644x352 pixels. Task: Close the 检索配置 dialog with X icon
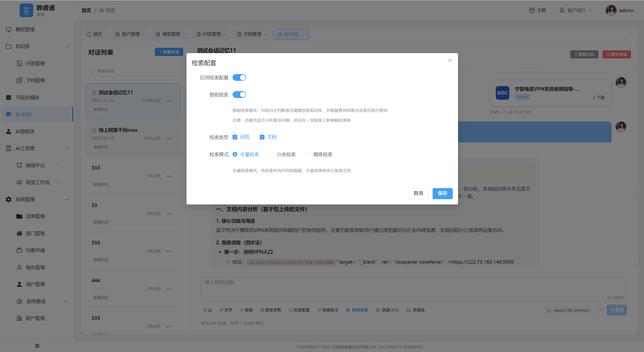pos(450,60)
